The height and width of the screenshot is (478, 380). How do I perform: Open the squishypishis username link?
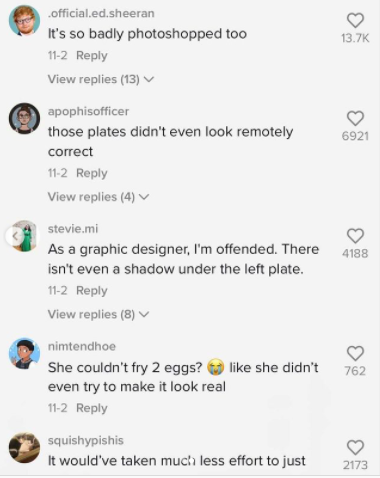tap(86, 440)
